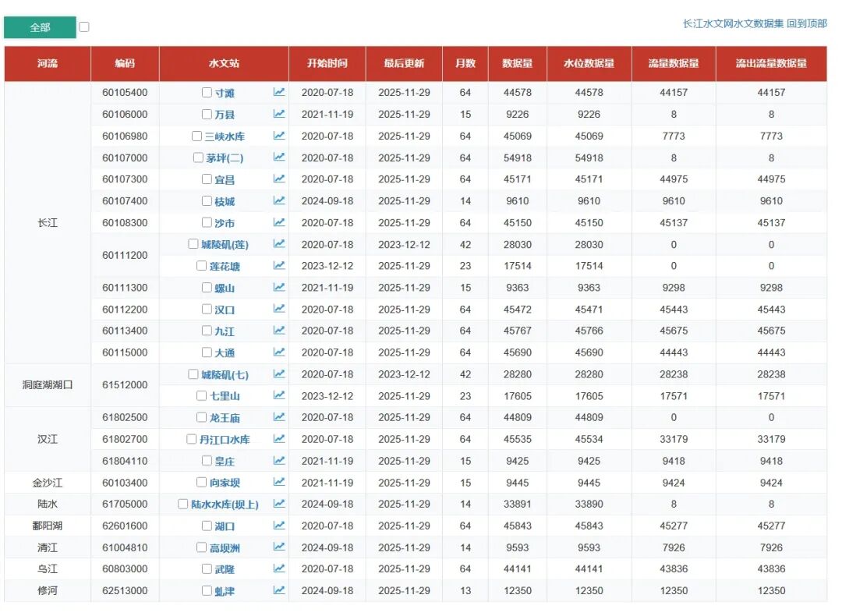Click the 回到顶部 link
This screenshot has width=842, height=616.
click(x=807, y=23)
